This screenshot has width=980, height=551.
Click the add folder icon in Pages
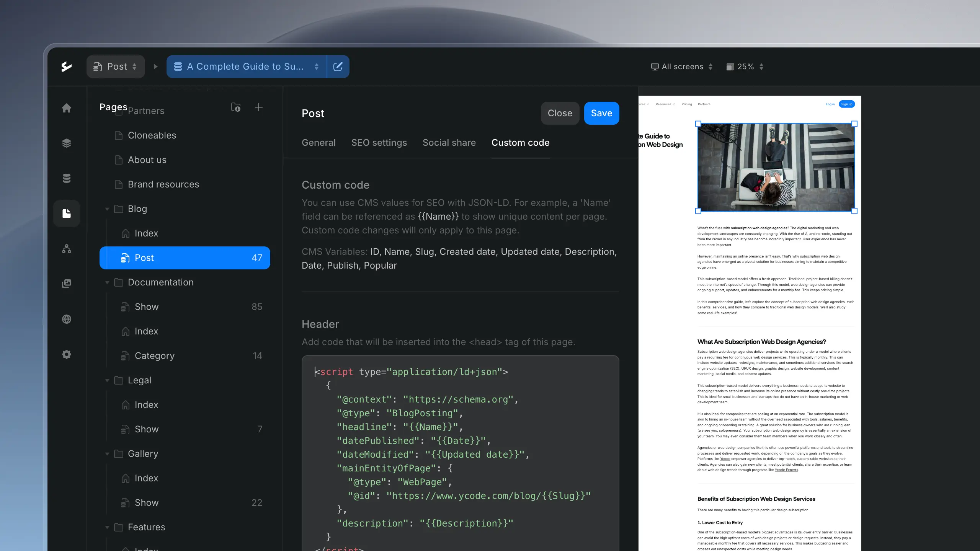[x=236, y=108]
